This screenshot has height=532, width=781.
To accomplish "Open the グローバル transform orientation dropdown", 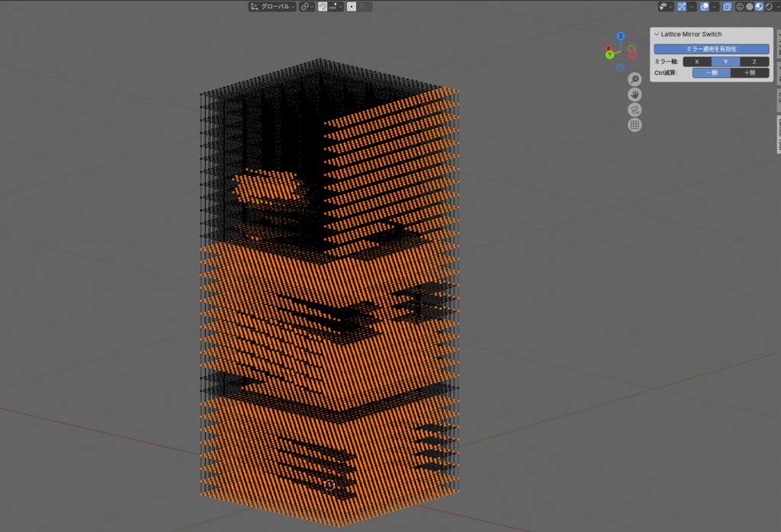I will pyautogui.click(x=272, y=6).
